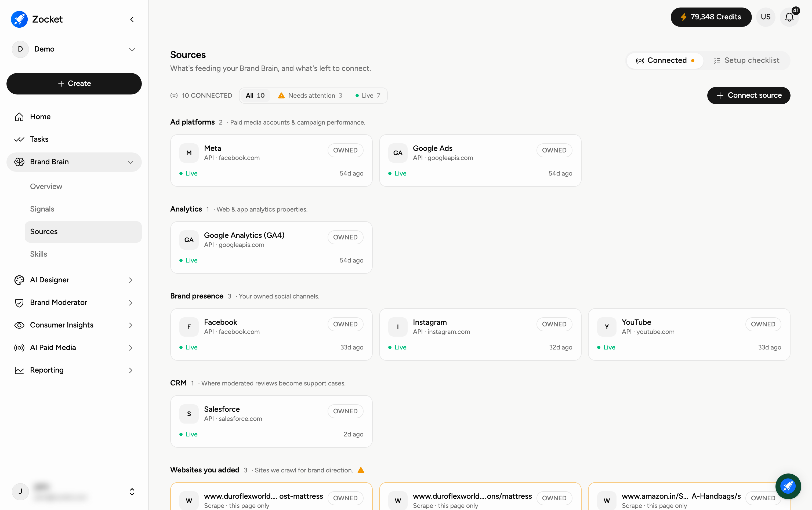Viewport: 812px width, 510px height.
Task: Collapse the Brand Brain section chevron
Action: 130,162
